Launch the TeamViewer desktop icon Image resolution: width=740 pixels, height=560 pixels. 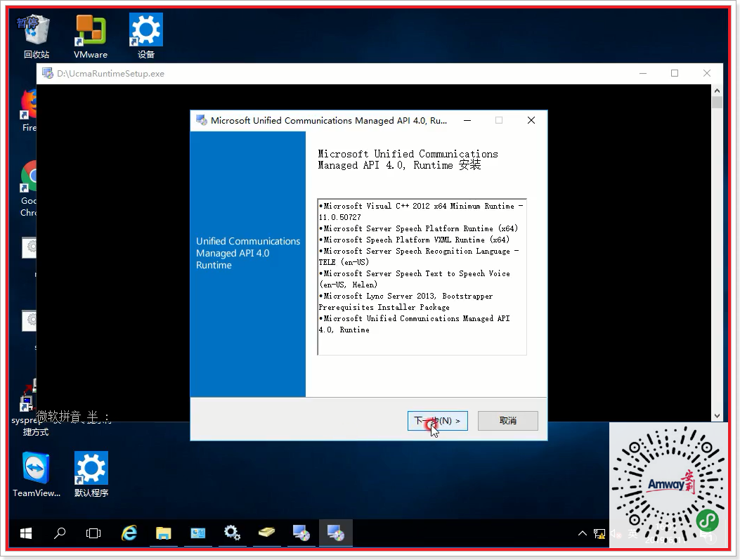(x=37, y=474)
